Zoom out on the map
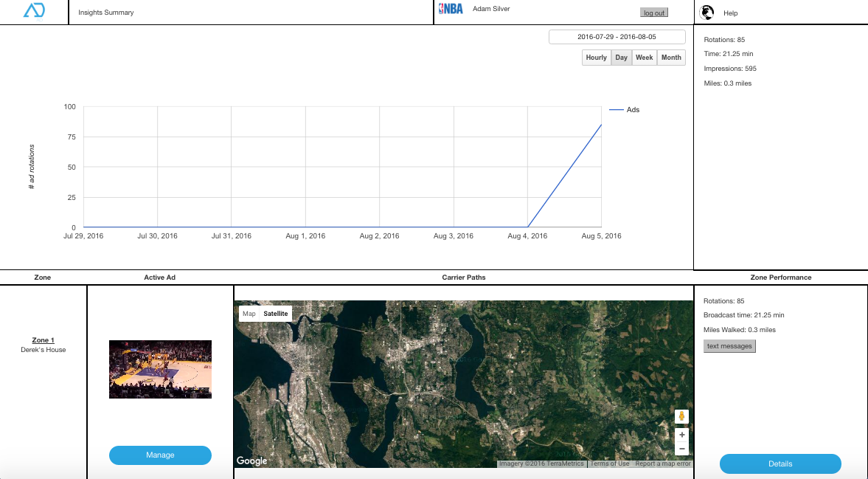 coord(681,449)
